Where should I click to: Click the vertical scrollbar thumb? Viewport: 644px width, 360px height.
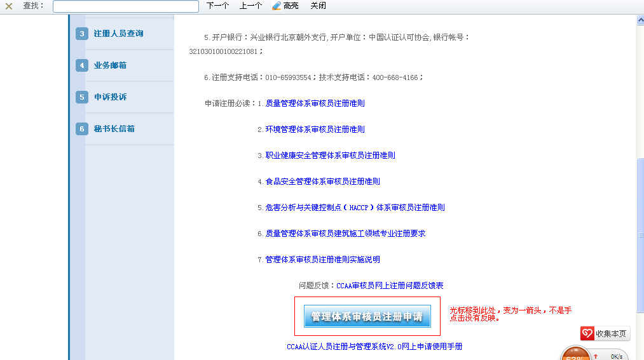tap(640, 235)
